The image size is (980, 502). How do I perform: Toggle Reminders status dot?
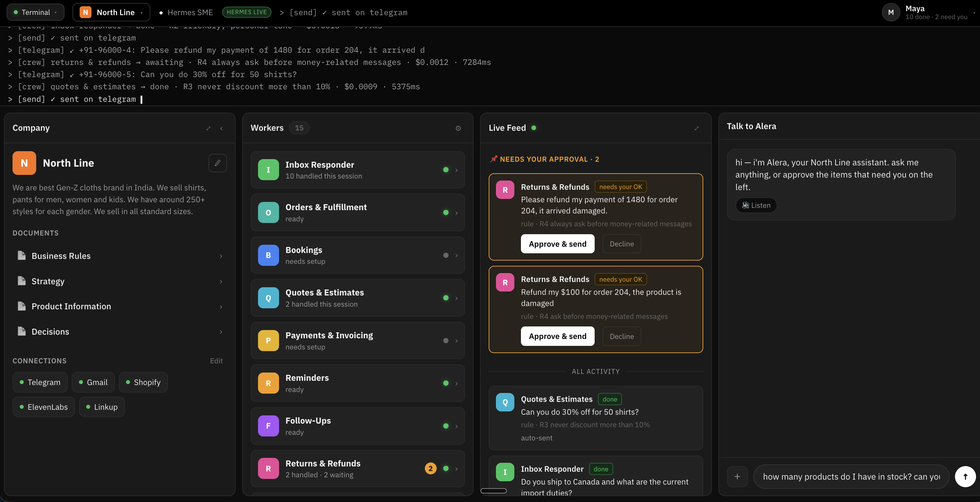click(x=446, y=383)
